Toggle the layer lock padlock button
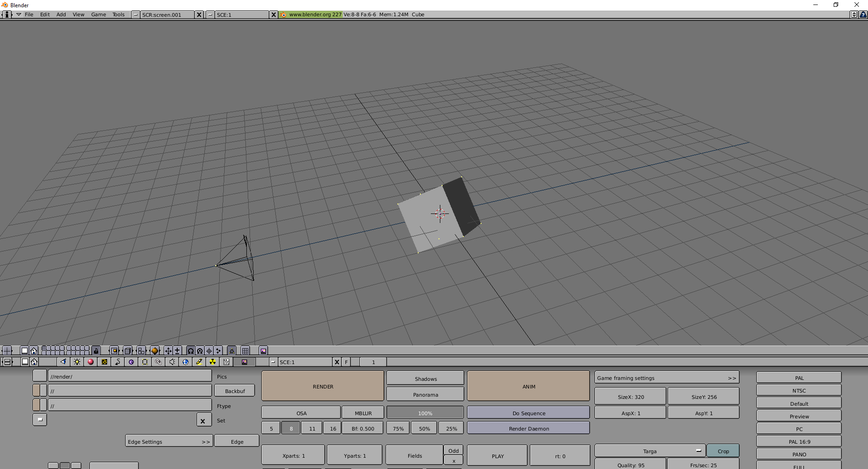The image size is (868, 469). (x=96, y=351)
